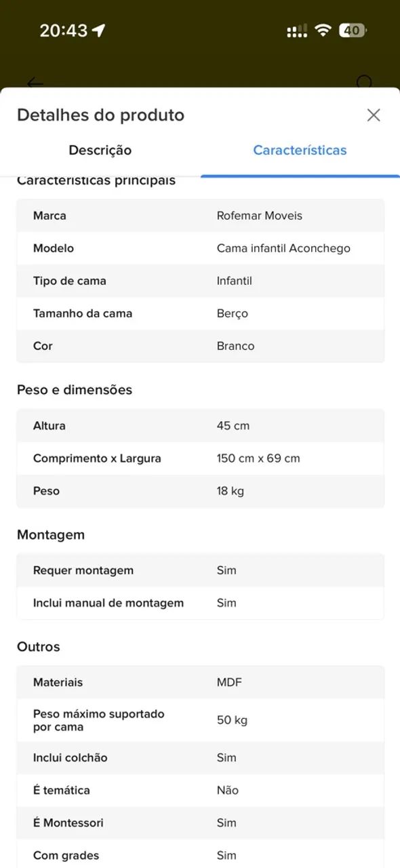The image size is (400, 868).
Task: Tap the Comprimento x Largura row
Action: pos(201,458)
